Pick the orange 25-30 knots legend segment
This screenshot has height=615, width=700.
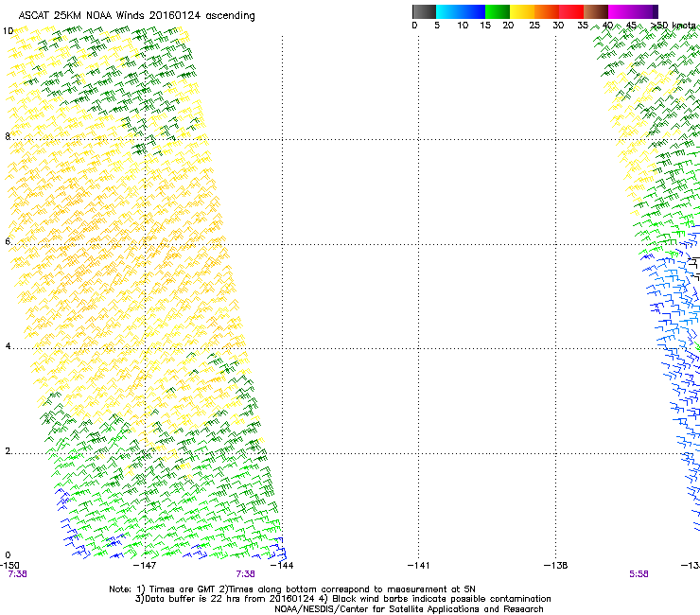coord(547,11)
